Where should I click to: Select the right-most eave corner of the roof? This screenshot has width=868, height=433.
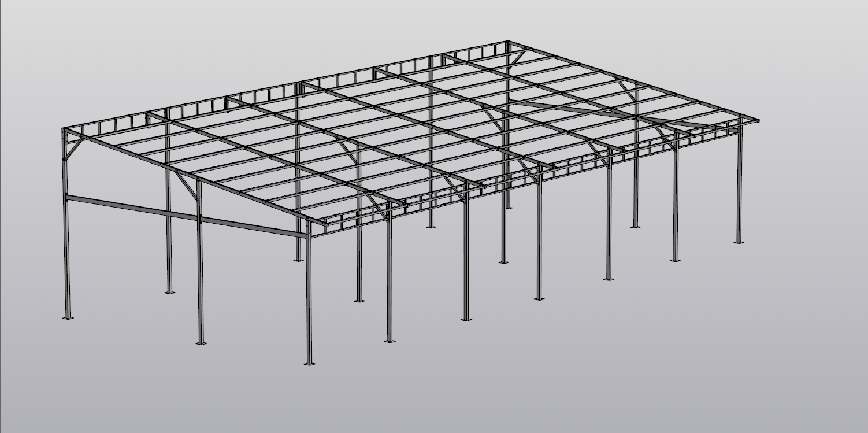coord(756,120)
